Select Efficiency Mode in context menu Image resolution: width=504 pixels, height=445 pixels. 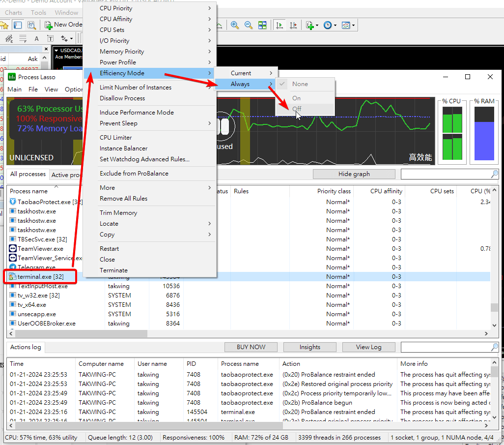(150, 73)
